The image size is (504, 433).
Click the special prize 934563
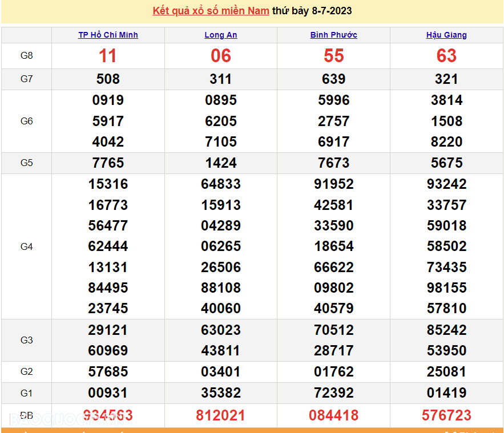(107, 415)
